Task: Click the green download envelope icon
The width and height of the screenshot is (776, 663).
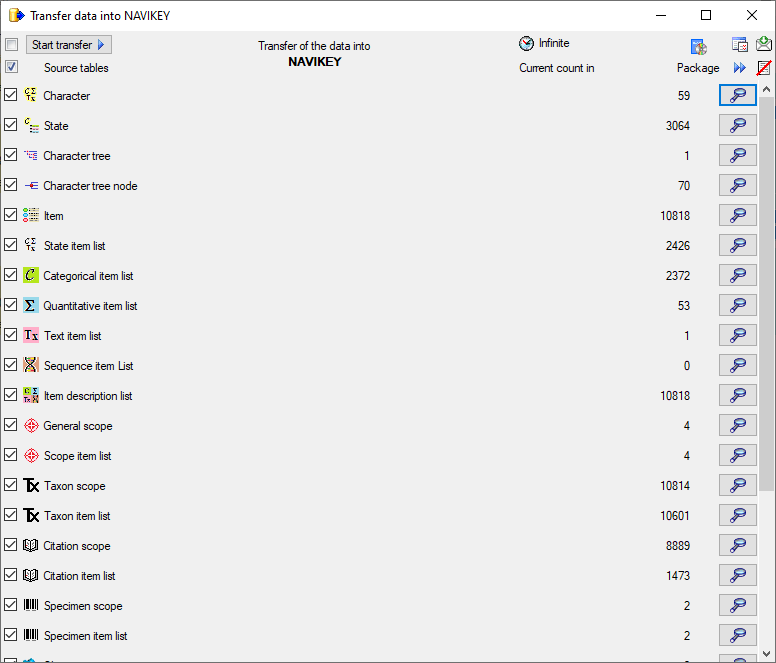Action: [764, 44]
